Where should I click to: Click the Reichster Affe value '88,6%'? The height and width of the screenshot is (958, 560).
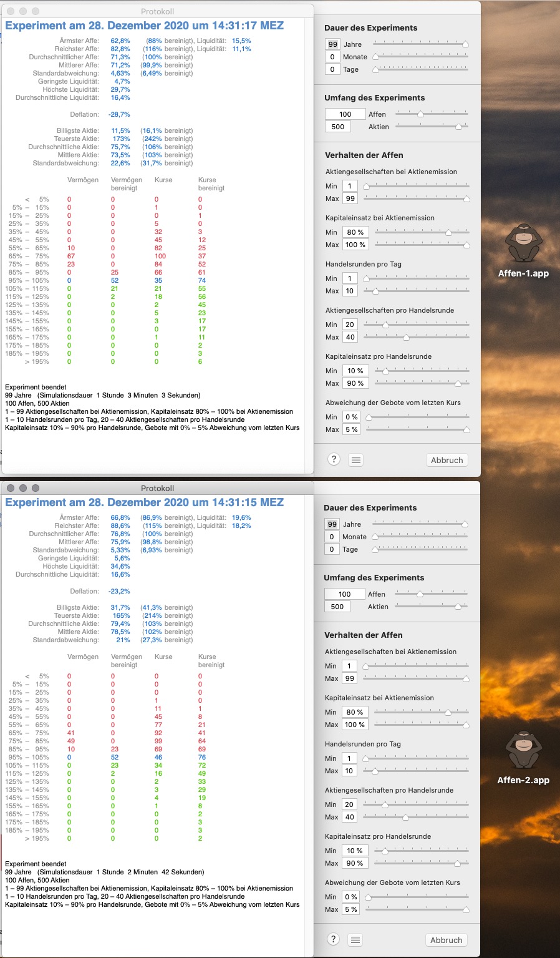tap(120, 526)
